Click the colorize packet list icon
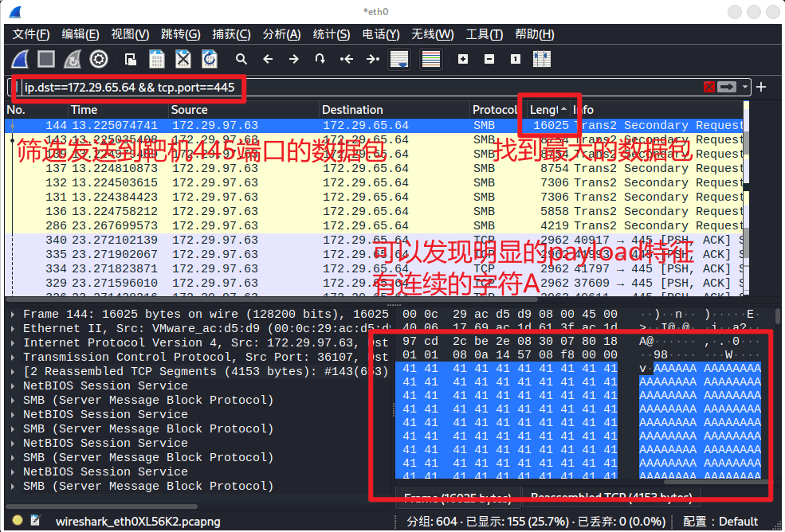This screenshot has width=785, height=532. coord(431,59)
